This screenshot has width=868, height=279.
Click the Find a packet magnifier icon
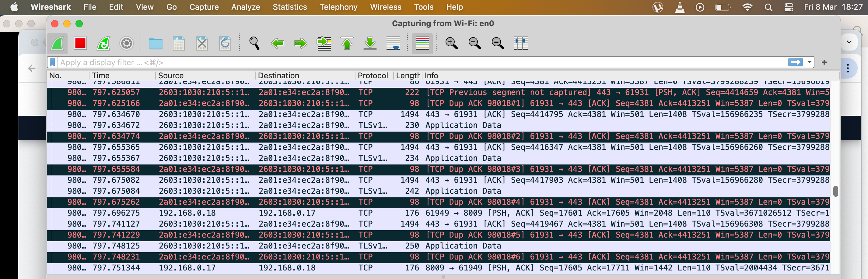(254, 44)
